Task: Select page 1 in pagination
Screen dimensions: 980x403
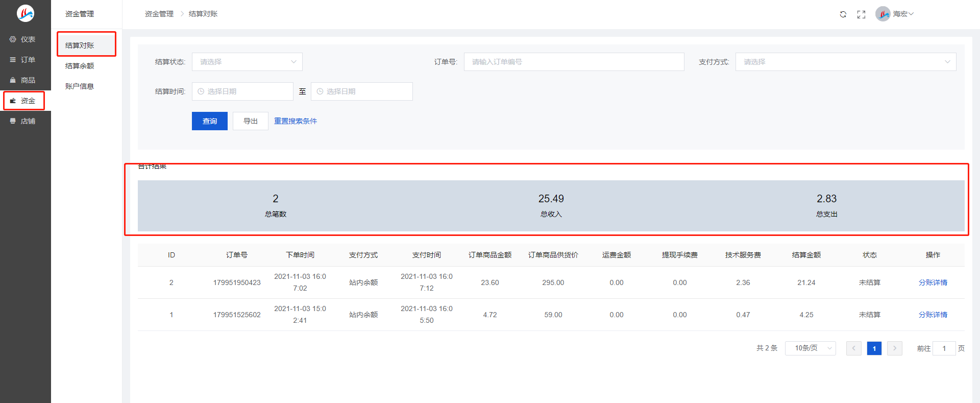Action: pos(874,348)
